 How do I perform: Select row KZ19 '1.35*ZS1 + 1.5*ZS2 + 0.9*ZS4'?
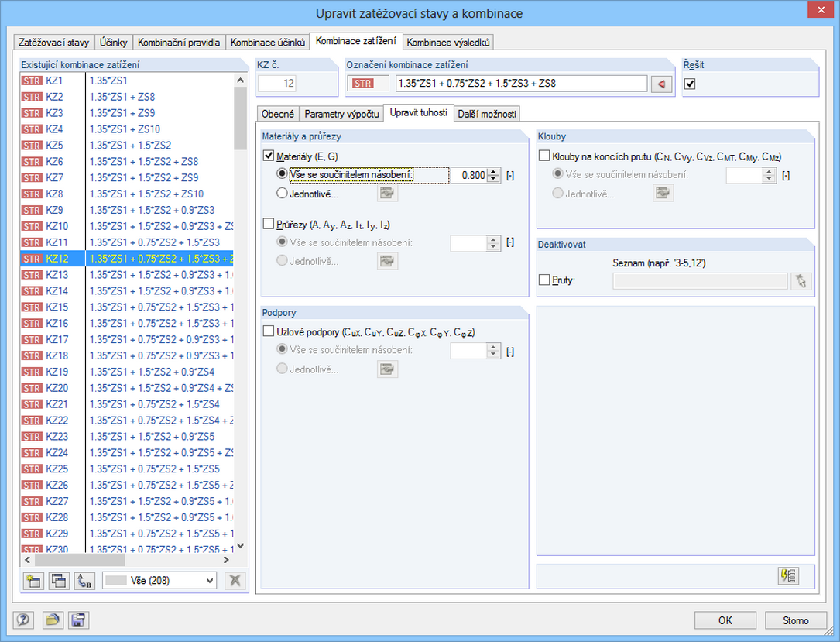pyautogui.click(x=127, y=372)
